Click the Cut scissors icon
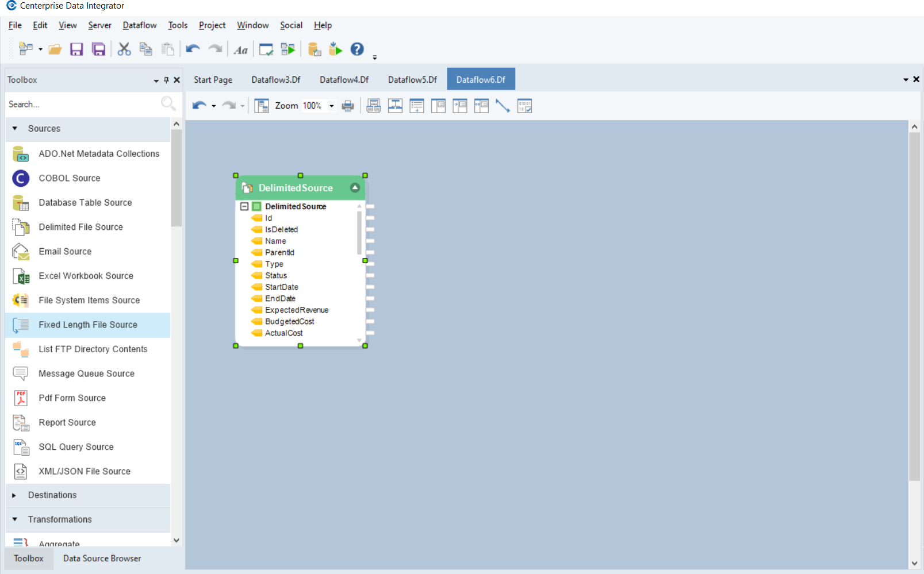Screen dimensions: 924x574 coord(124,49)
